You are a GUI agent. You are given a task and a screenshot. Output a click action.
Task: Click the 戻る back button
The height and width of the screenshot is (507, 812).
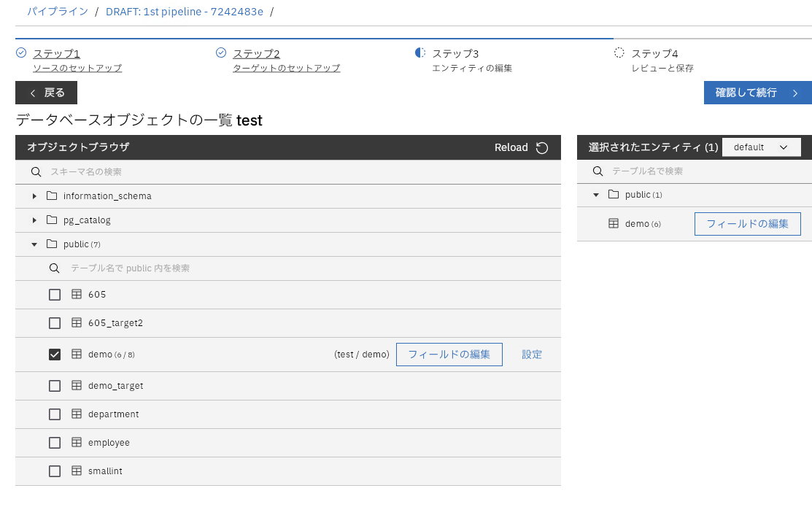[x=46, y=93]
